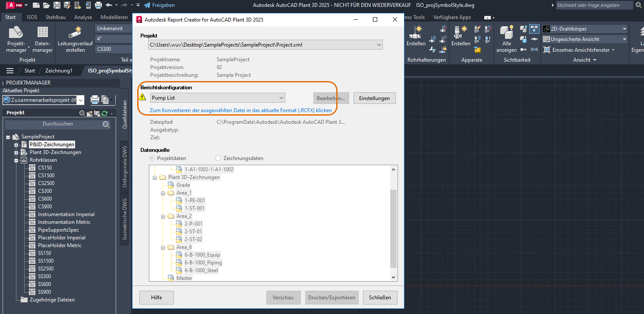Click Erstellen in the Rohrhalterungen panel
644x314 pixels.
pyautogui.click(x=416, y=36)
